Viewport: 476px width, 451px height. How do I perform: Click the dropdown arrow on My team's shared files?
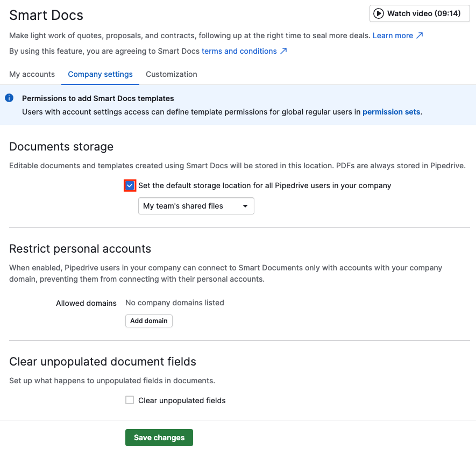(x=245, y=206)
